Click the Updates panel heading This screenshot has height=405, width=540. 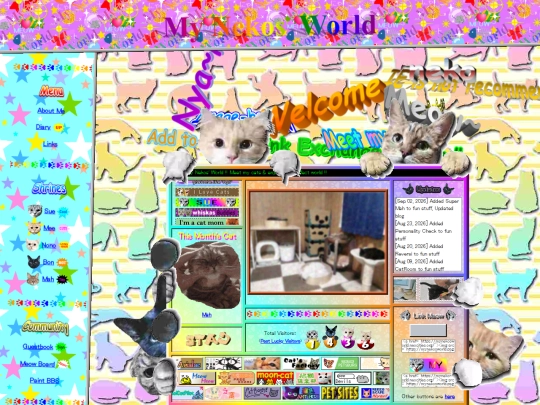click(428, 189)
